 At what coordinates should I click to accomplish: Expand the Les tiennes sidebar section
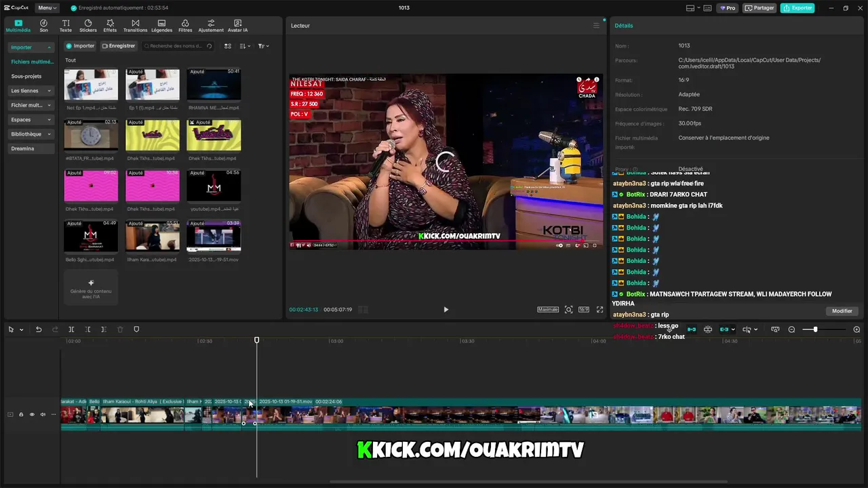(31, 91)
